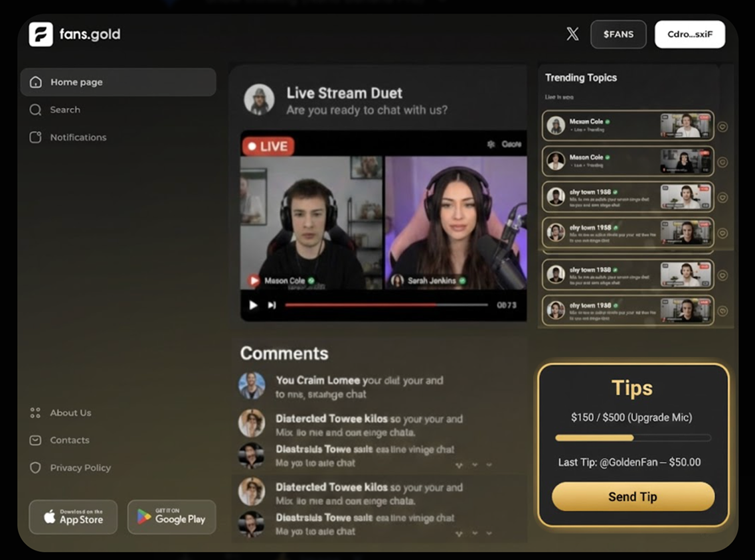Open the X (Twitter) social icon
The width and height of the screenshot is (755, 560).
571,34
